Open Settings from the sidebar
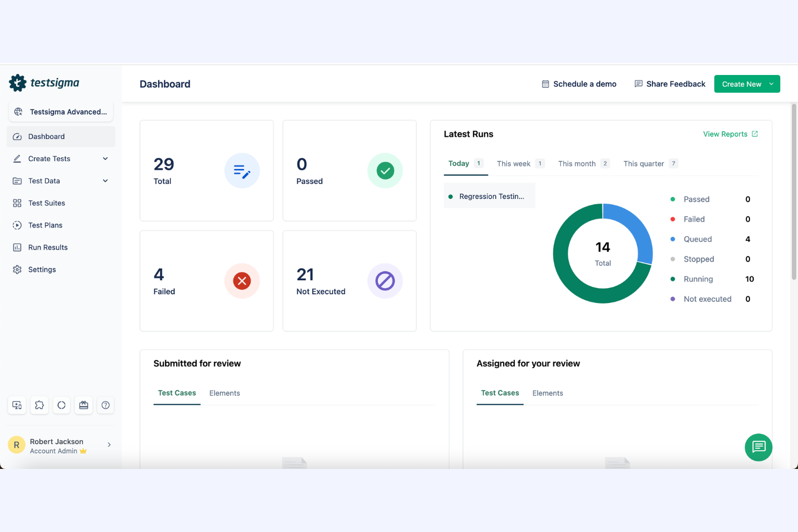The width and height of the screenshot is (798, 532). click(42, 269)
